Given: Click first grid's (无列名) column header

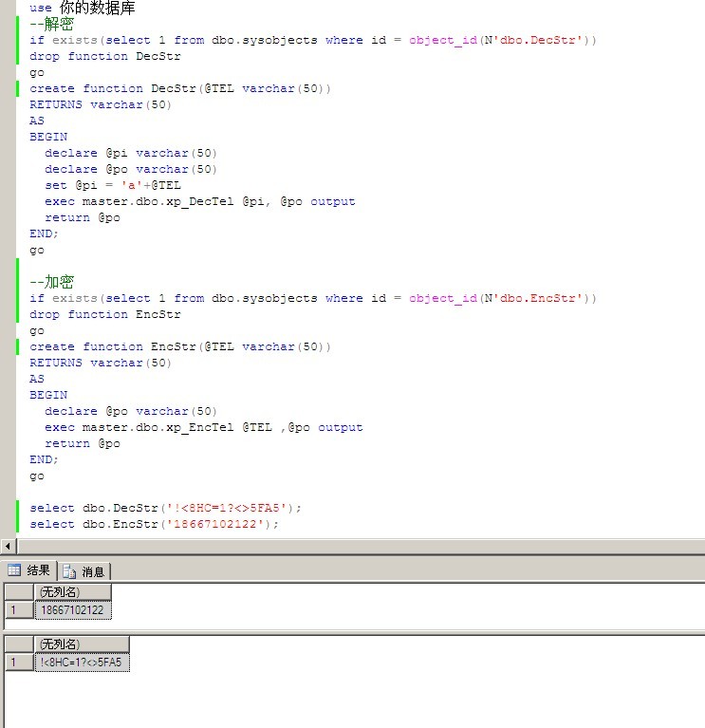Looking at the screenshot, I should tap(73, 592).
